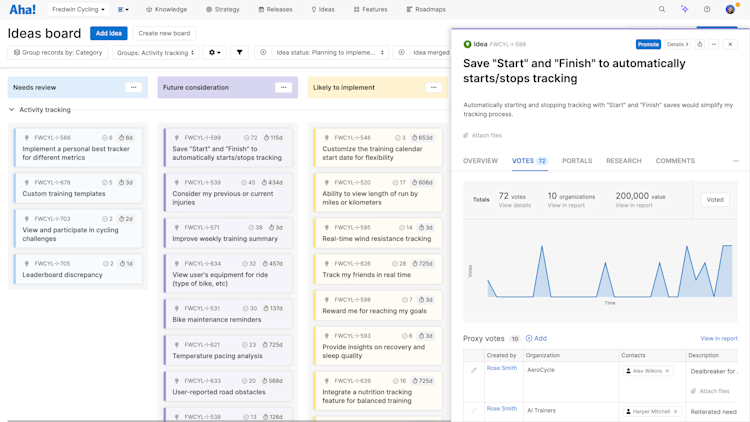Open the Roadmaps menu
750x422 pixels.
coord(426,9)
